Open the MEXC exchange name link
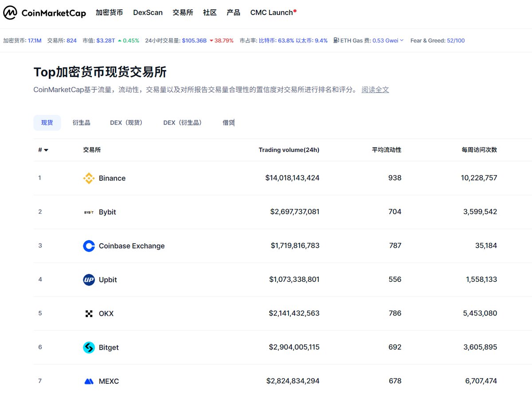The image size is (532, 394). pyautogui.click(x=109, y=381)
